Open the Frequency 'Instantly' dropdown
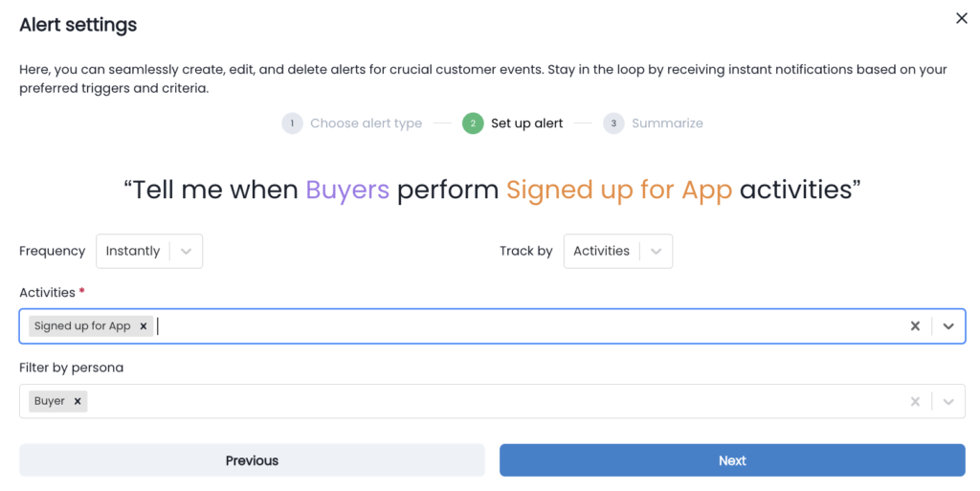The height and width of the screenshot is (491, 980). point(149,252)
